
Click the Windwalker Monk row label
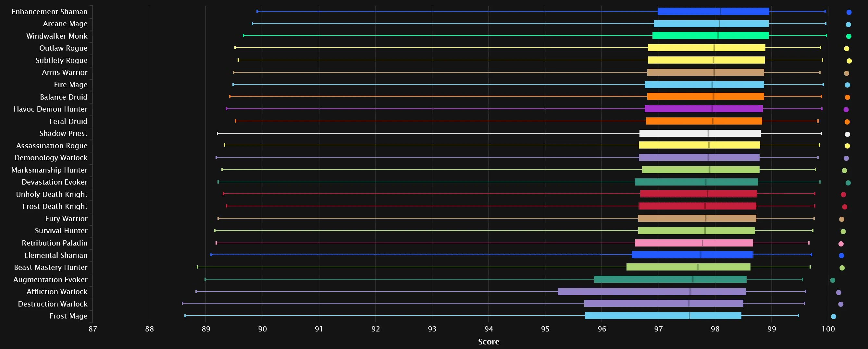pyautogui.click(x=56, y=36)
